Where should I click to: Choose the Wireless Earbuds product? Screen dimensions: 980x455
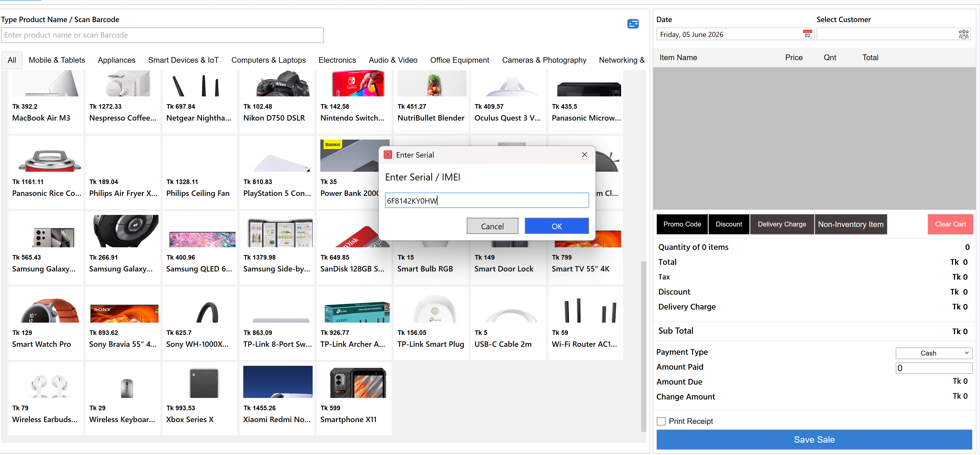pos(46,399)
